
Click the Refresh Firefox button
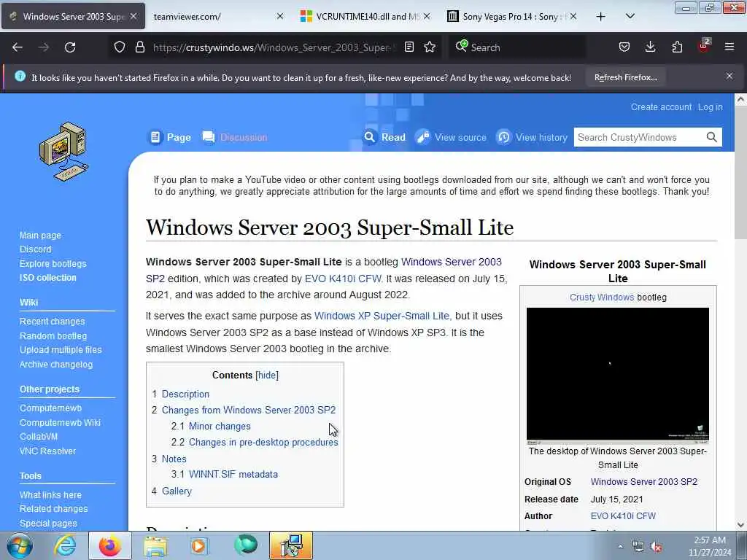click(625, 77)
